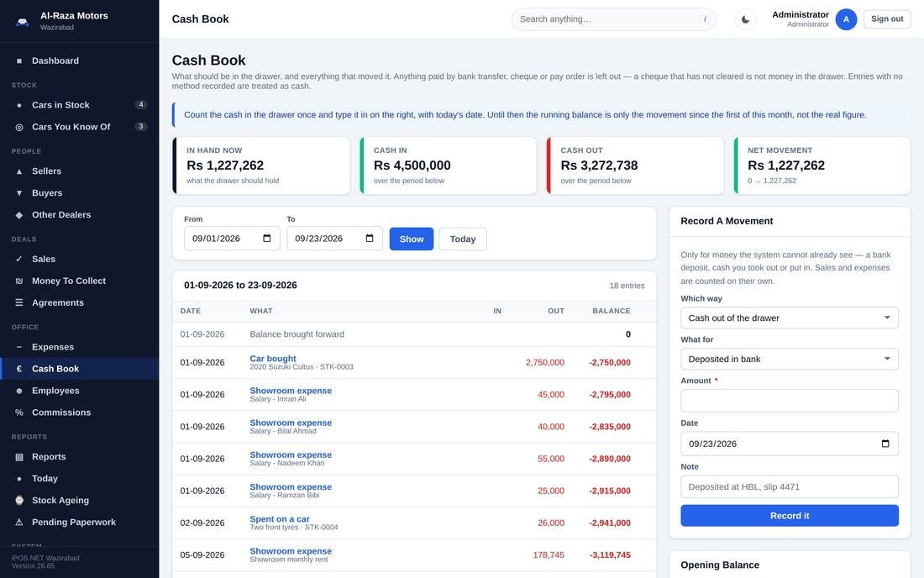Open the From date calendar picker icon
This screenshot has height=578, width=924.
point(267,238)
